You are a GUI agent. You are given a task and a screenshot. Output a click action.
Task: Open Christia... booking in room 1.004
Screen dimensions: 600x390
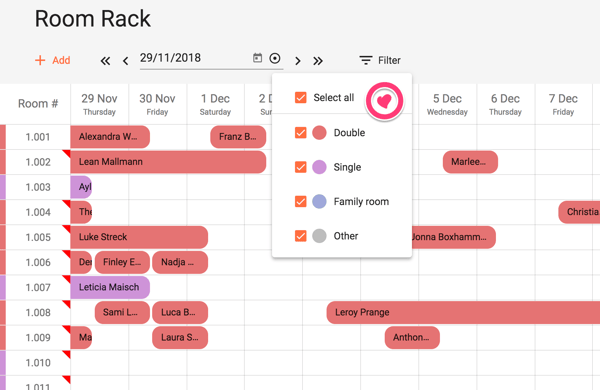tap(579, 212)
